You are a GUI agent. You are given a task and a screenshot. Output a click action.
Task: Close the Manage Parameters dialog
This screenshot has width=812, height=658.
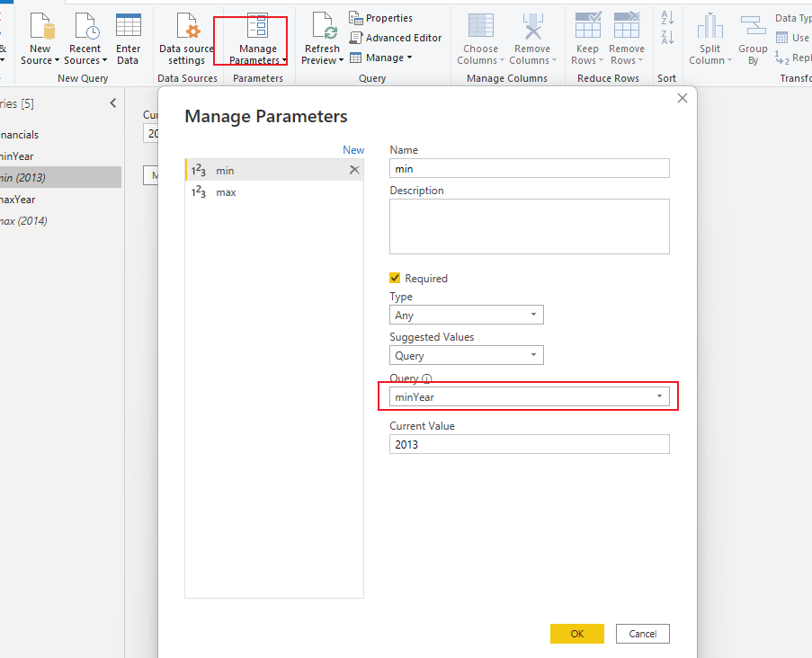[x=683, y=98]
